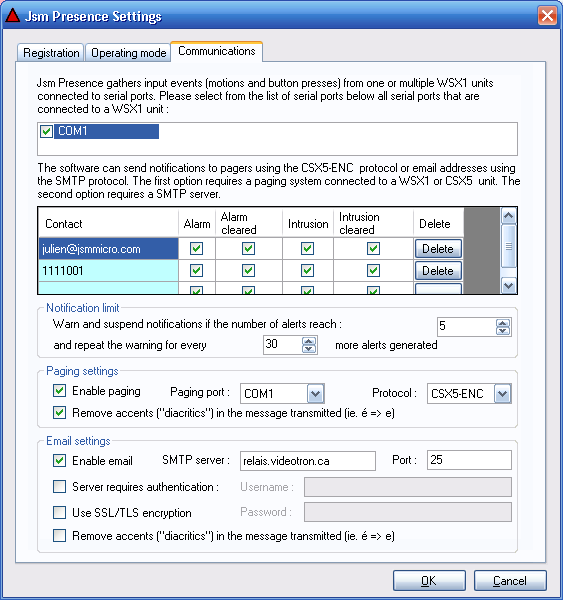Decrease the repeat warning value of 30
The height and width of the screenshot is (600, 563).
pyautogui.click(x=309, y=349)
